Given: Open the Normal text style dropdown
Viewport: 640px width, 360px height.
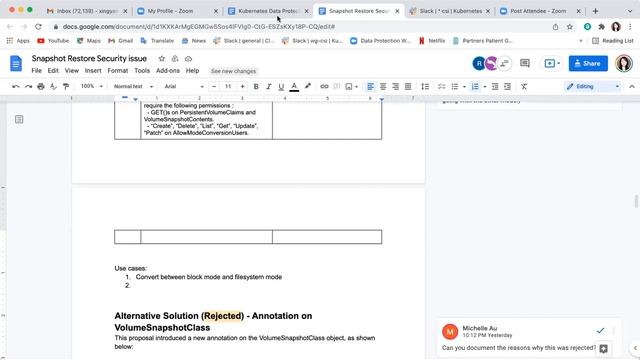Looking at the screenshot, I should click(x=133, y=87).
